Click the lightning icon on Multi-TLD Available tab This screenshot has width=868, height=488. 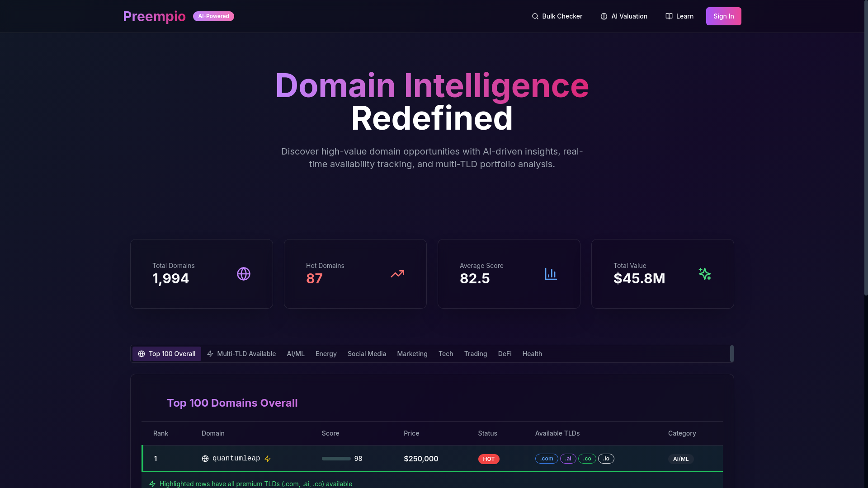pos(210,354)
